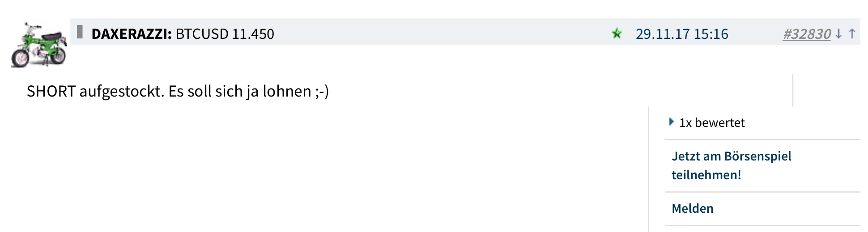Click the word "lohnen" in the message
This screenshot has width=868, height=232.
tap(287, 91)
